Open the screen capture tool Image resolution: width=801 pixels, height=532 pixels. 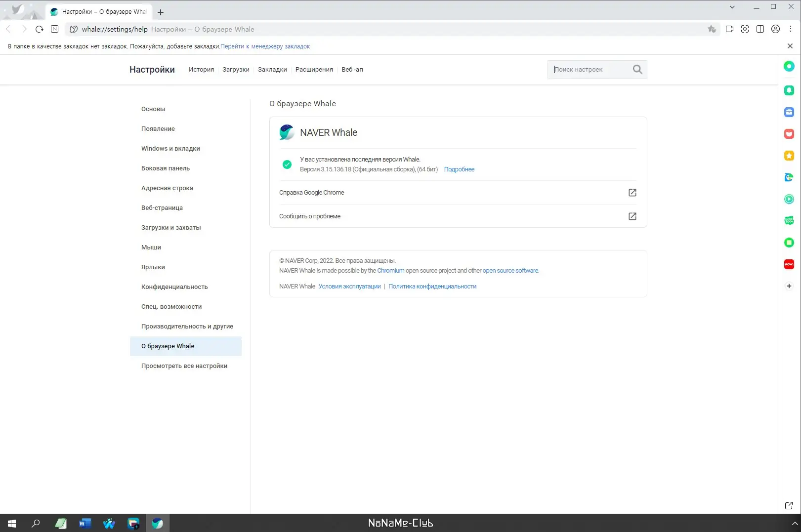tap(745, 29)
